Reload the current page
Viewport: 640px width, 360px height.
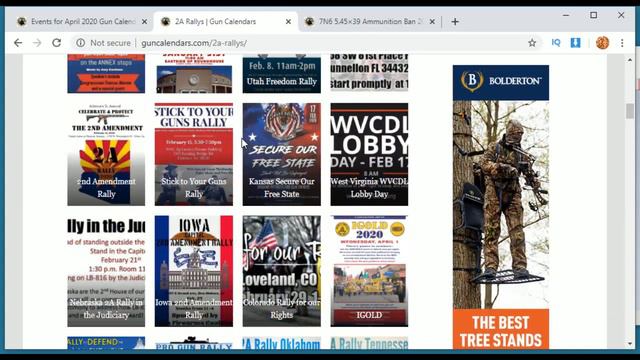pyautogui.click(x=56, y=43)
